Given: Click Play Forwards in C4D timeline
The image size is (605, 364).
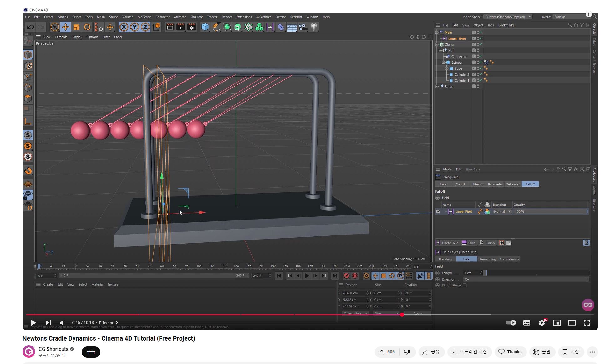Looking at the screenshot, I should (307, 276).
